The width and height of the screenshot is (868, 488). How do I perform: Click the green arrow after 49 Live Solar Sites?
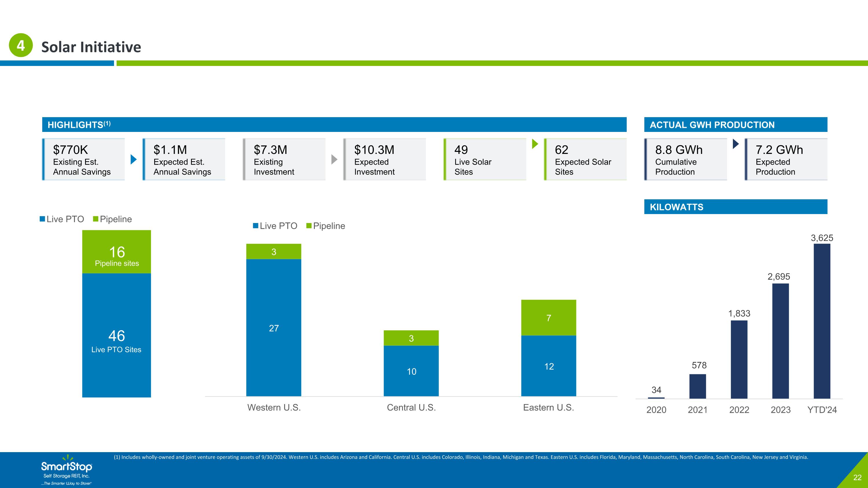click(x=535, y=144)
